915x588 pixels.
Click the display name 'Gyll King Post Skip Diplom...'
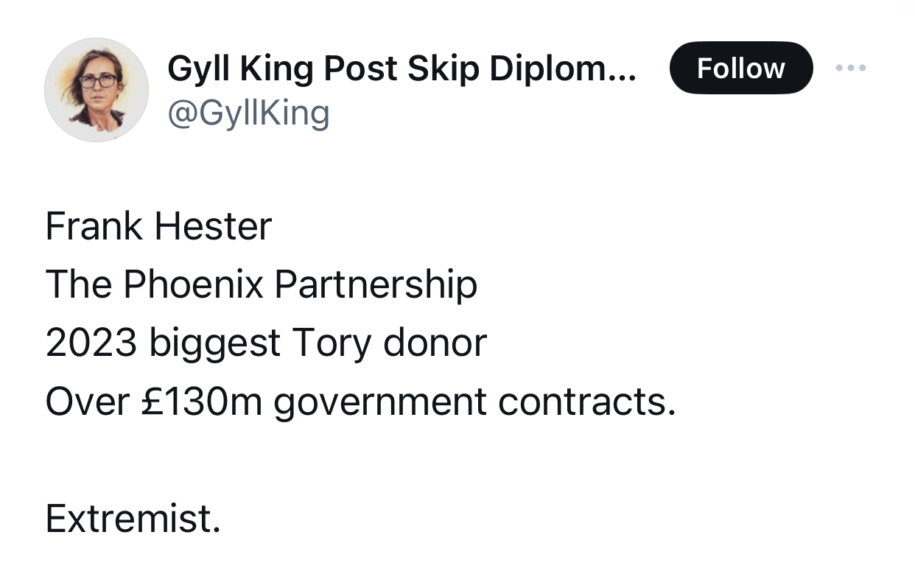[x=402, y=69]
